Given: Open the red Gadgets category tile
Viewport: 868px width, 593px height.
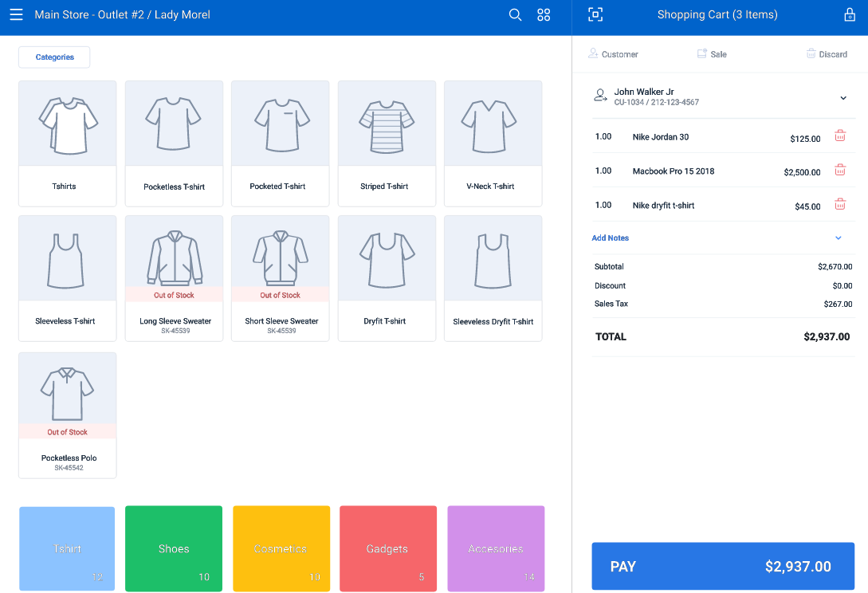Looking at the screenshot, I should coord(388,548).
